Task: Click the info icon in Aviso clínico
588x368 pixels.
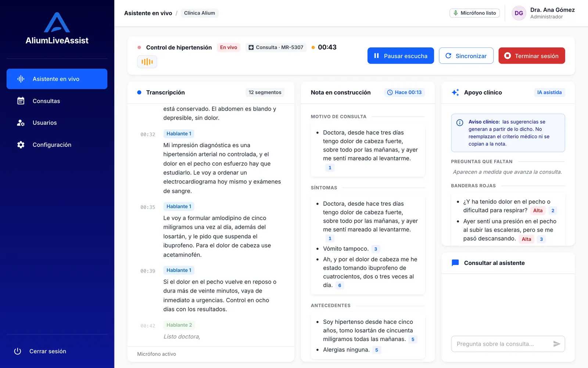Action: 460,123
